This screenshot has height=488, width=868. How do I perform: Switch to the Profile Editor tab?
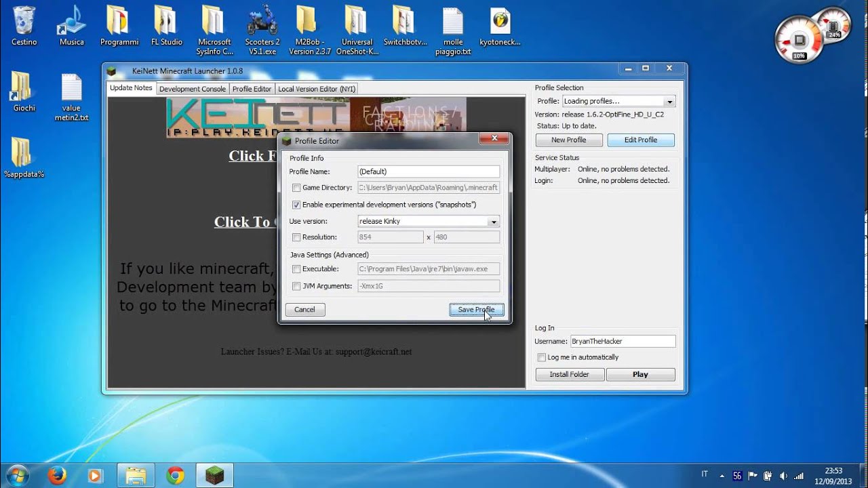point(252,89)
